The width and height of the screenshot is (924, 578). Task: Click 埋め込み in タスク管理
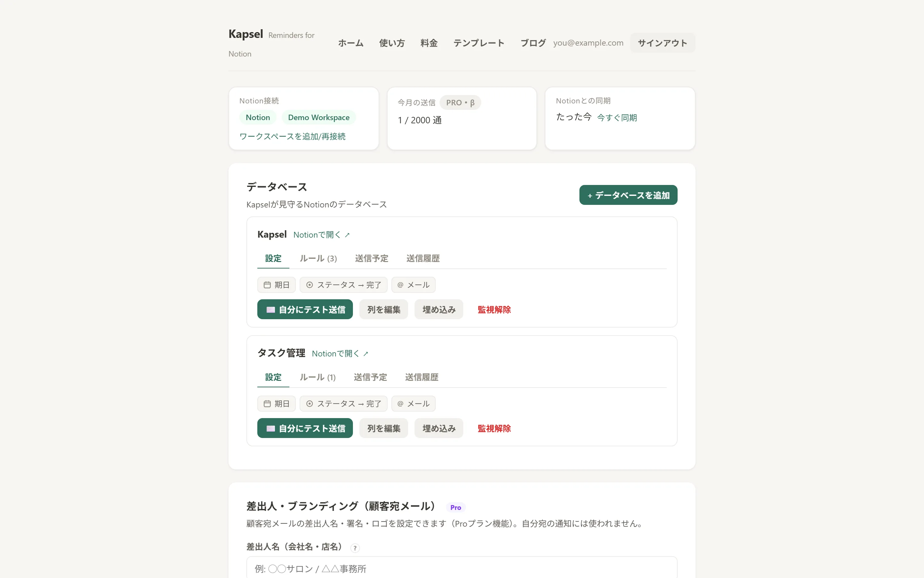439,428
